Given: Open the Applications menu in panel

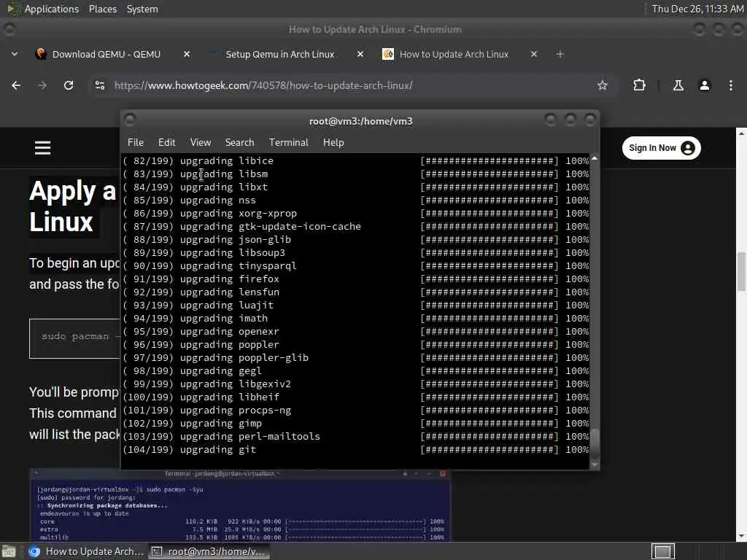Looking at the screenshot, I should [x=52, y=9].
